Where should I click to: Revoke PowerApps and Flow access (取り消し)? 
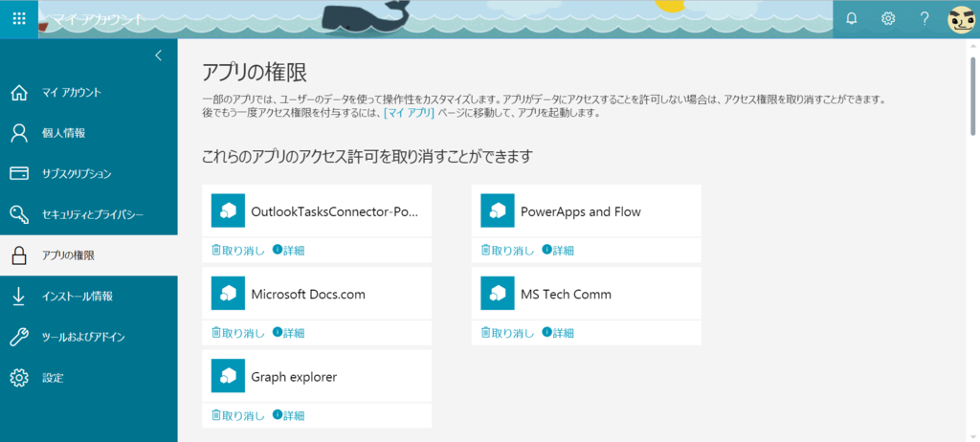pos(507,251)
